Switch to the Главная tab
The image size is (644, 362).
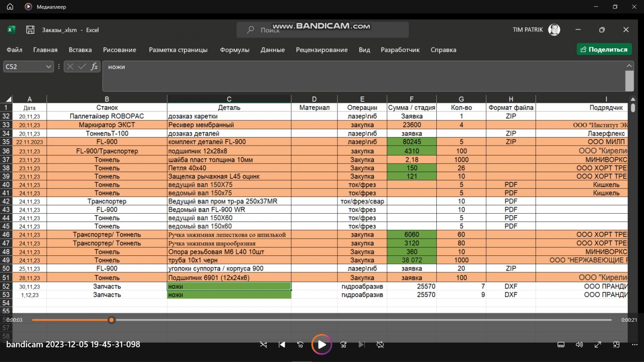pos(45,50)
